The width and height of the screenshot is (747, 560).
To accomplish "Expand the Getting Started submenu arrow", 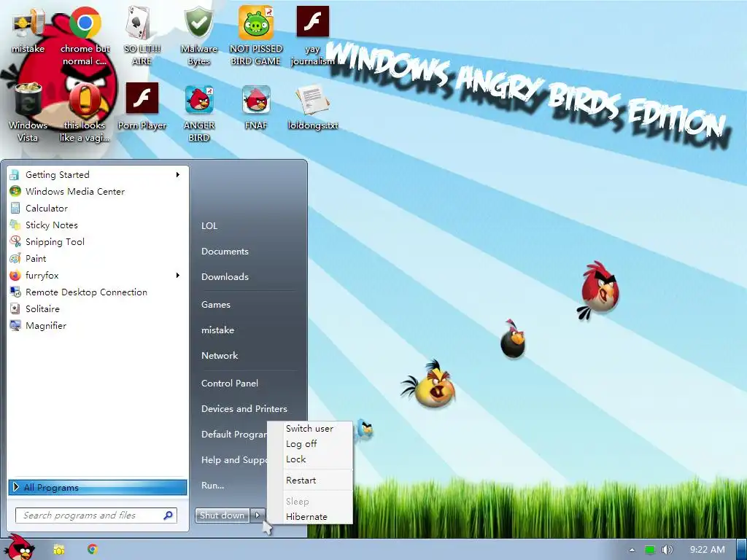I will 178,175.
